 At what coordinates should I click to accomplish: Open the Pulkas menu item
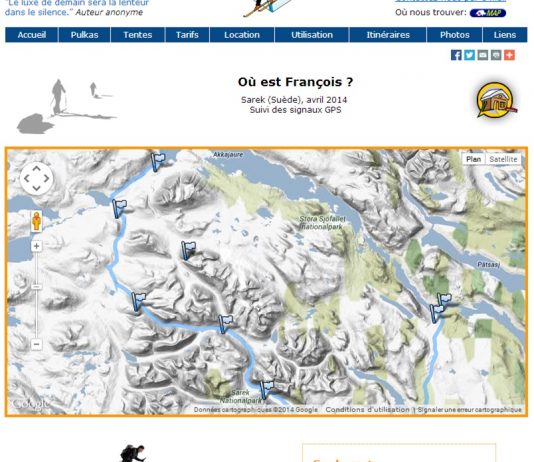click(x=84, y=35)
